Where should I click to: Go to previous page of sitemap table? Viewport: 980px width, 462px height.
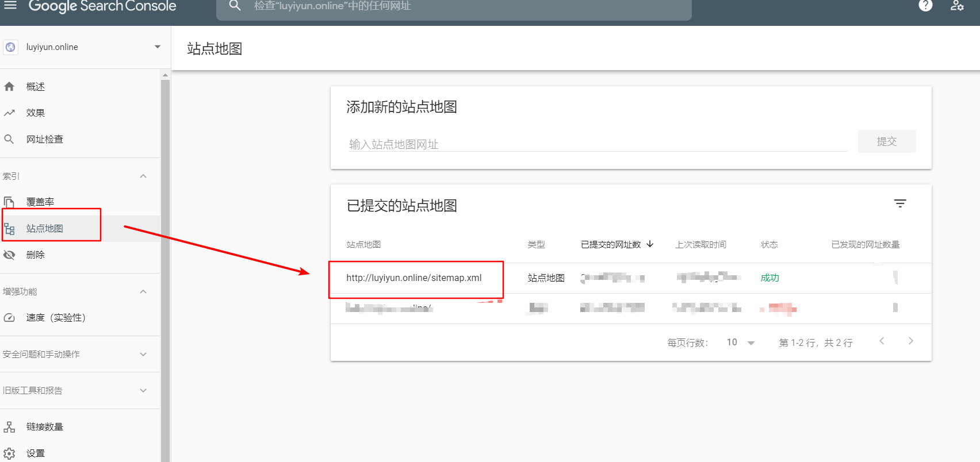pyautogui.click(x=882, y=341)
